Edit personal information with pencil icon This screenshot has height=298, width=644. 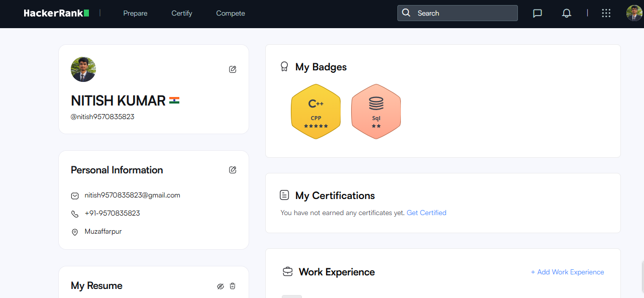click(x=232, y=170)
